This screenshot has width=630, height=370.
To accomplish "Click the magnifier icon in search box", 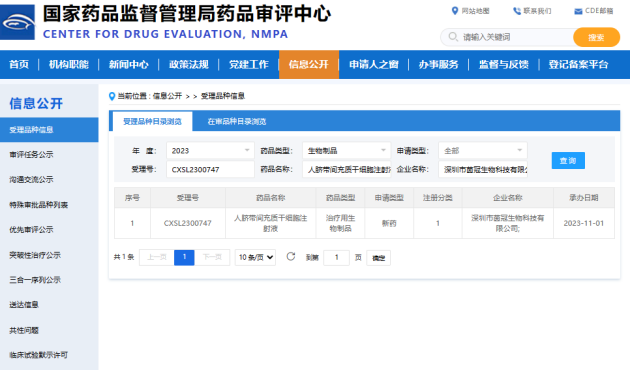I will coord(453,37).
